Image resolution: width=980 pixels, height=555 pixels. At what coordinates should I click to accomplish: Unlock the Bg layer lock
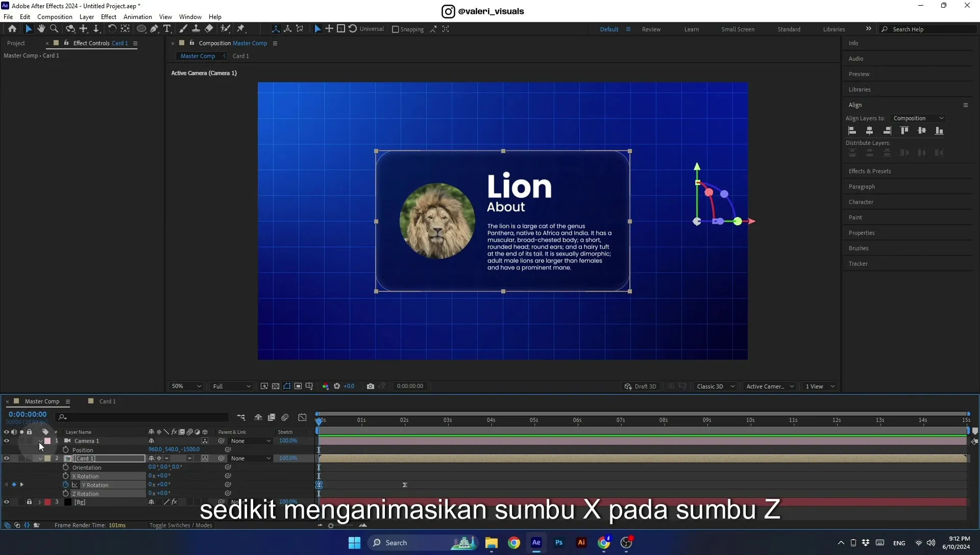[x=29, y=502]
